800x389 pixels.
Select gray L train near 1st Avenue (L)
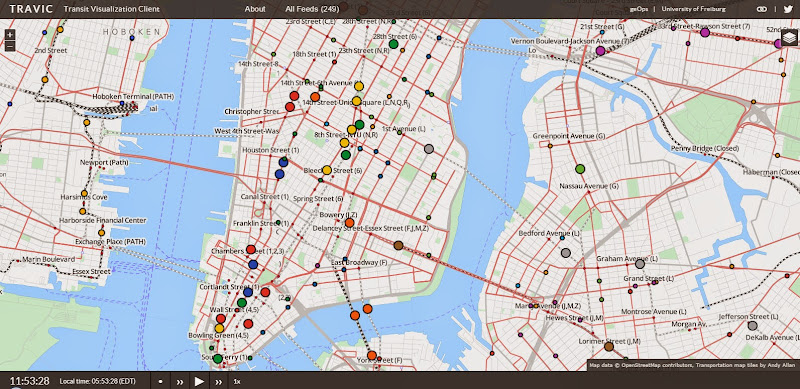429,149
